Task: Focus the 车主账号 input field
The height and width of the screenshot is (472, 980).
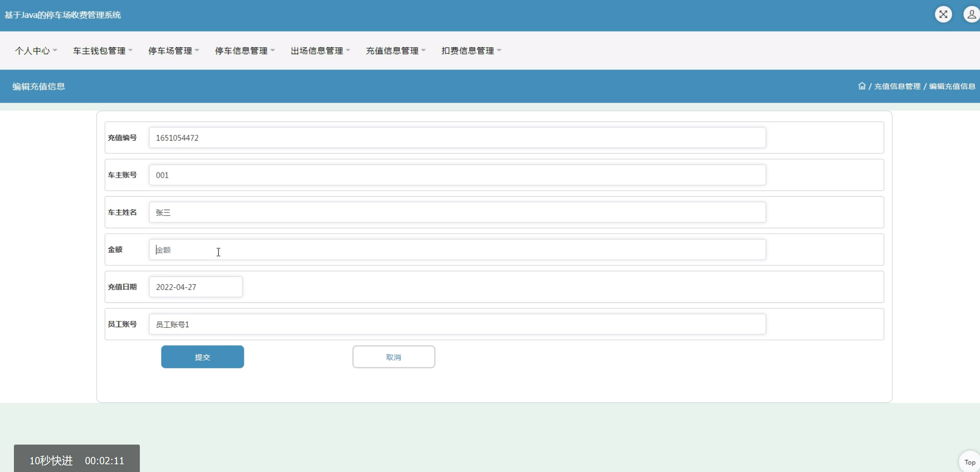Action: click(457, 175)
